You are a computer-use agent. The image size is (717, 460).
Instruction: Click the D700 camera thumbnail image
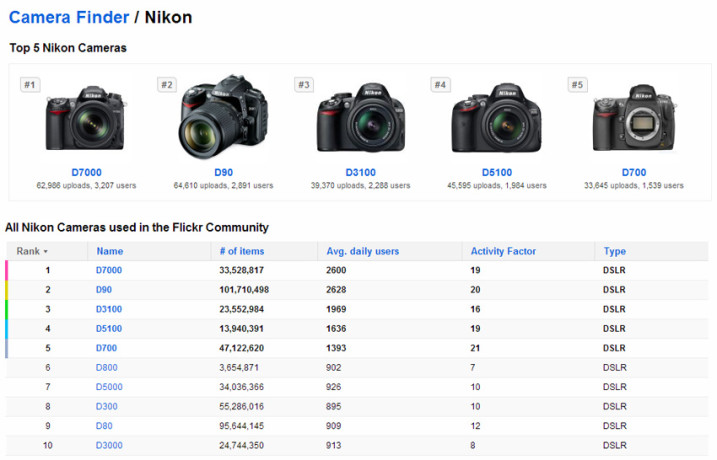pos(634,118)
